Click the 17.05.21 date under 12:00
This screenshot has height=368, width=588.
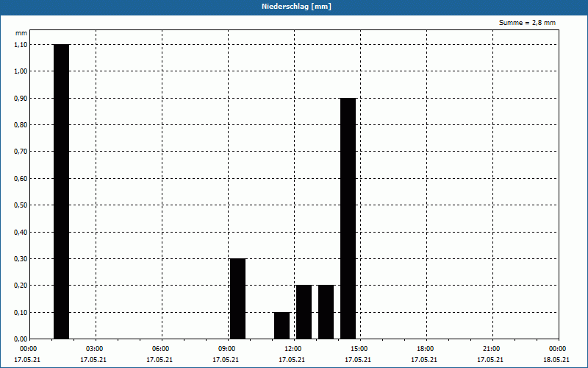(x=292, y=360)
